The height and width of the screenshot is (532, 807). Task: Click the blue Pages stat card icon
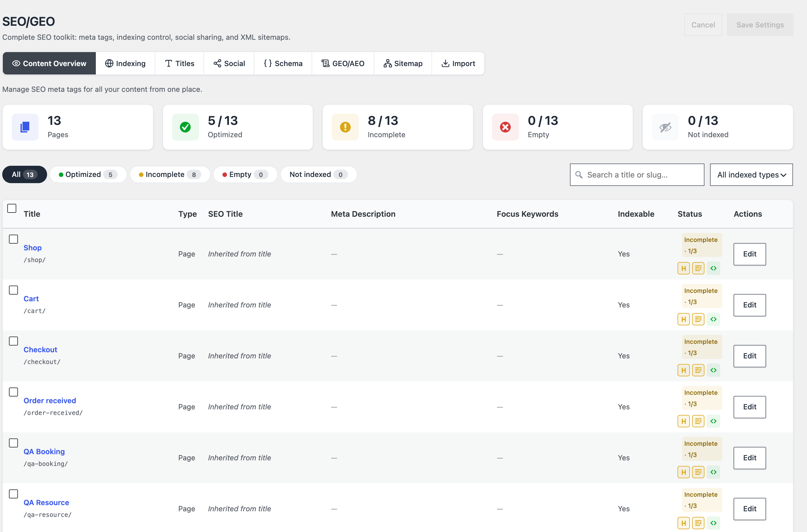25,127
